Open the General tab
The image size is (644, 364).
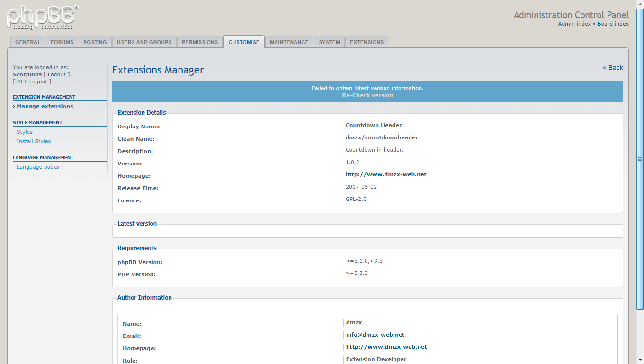coord(28,42)
